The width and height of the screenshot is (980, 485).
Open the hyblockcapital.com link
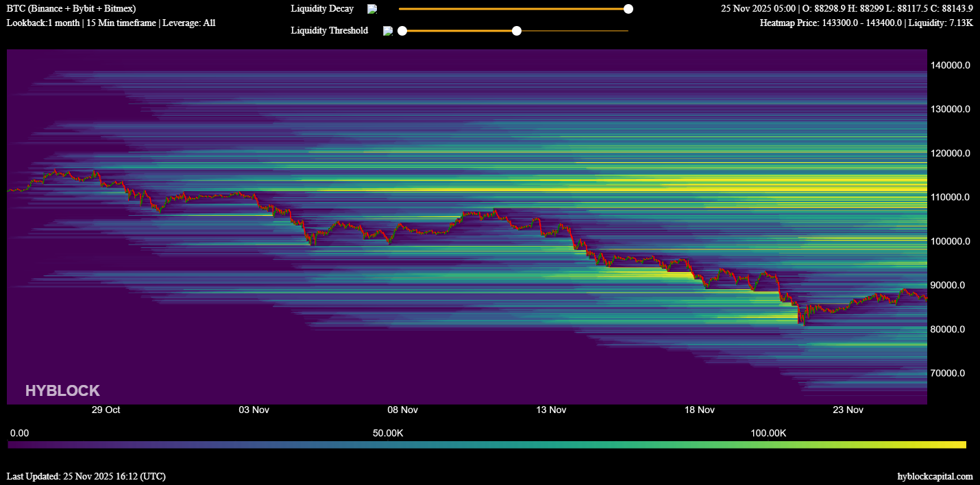pos(935,476)
